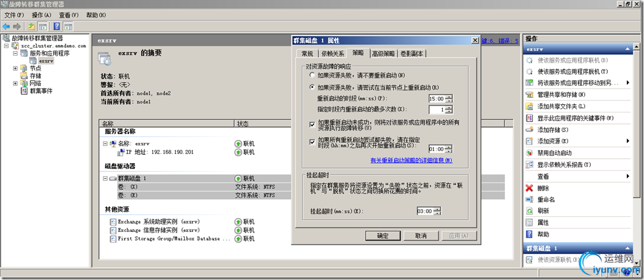The width and height of the screenshot is (644, 280).
Task: Click the red 删除 delete icon
Action: point(529,188)
